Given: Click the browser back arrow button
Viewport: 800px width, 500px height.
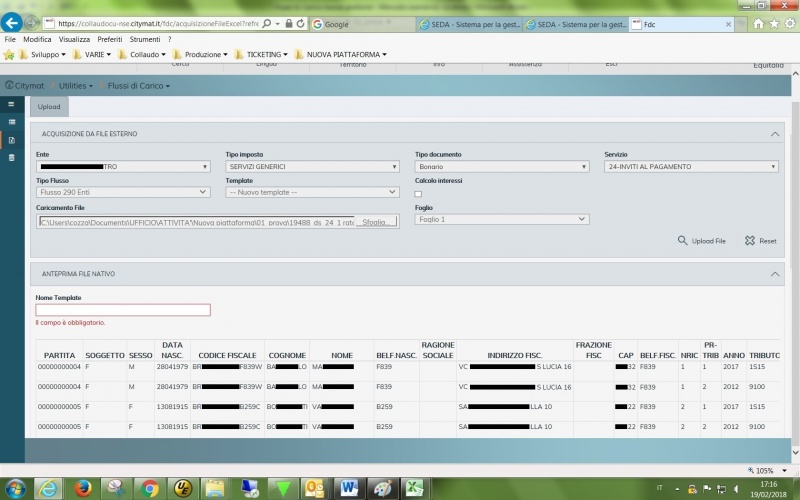Looking at the screenshot, I should (x=13, y=22).
